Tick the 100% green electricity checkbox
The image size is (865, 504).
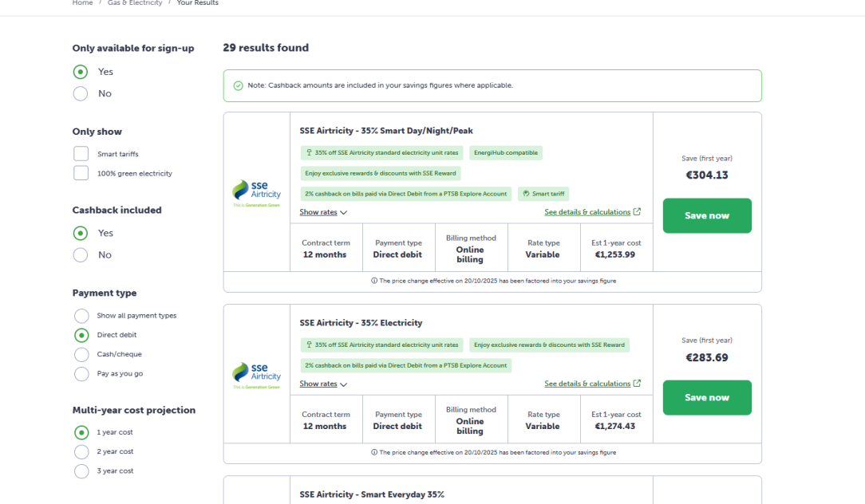(81, 173)
